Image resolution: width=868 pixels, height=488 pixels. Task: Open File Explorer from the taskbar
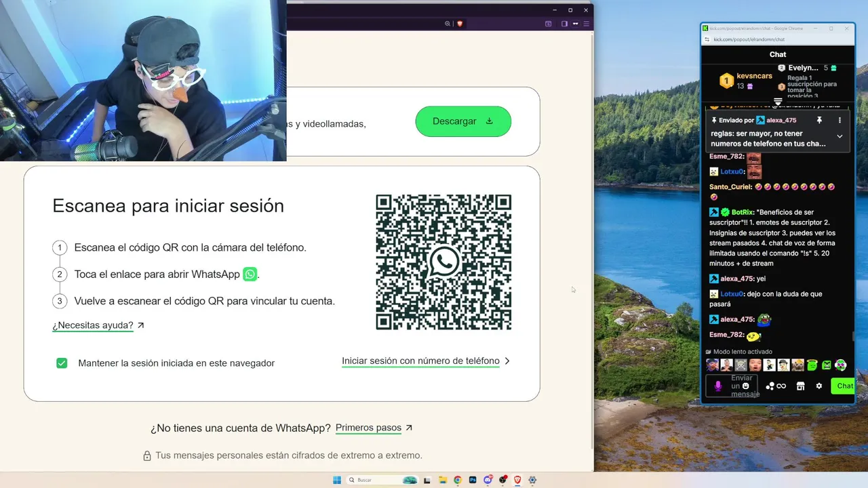pyautogui.click(x=443, y=480)
